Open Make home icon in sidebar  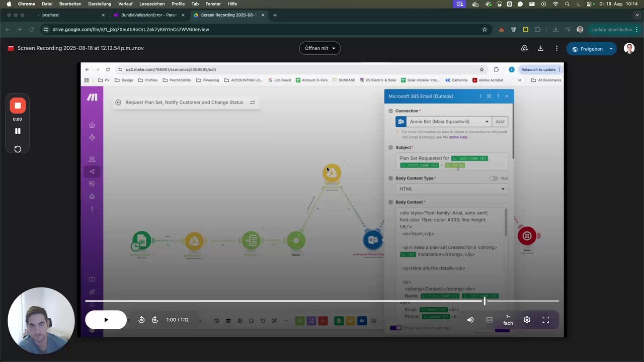(x=92, y=125)
